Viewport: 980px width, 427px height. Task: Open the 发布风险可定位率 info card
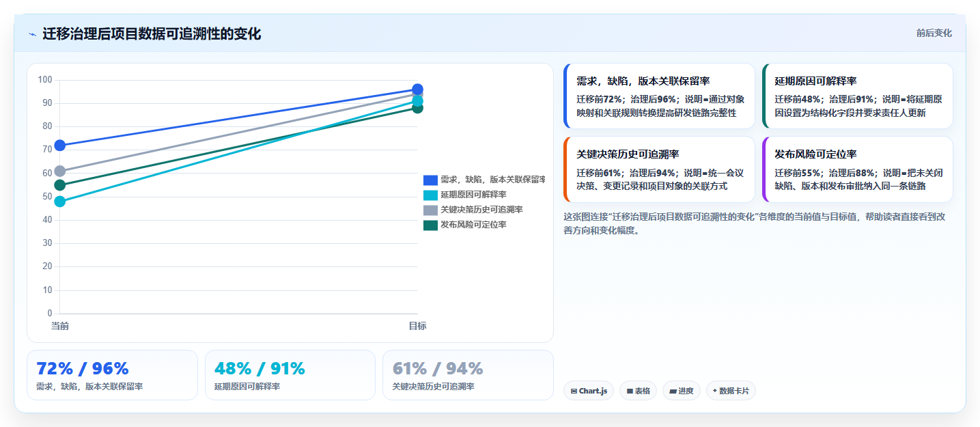pos(858,169)
